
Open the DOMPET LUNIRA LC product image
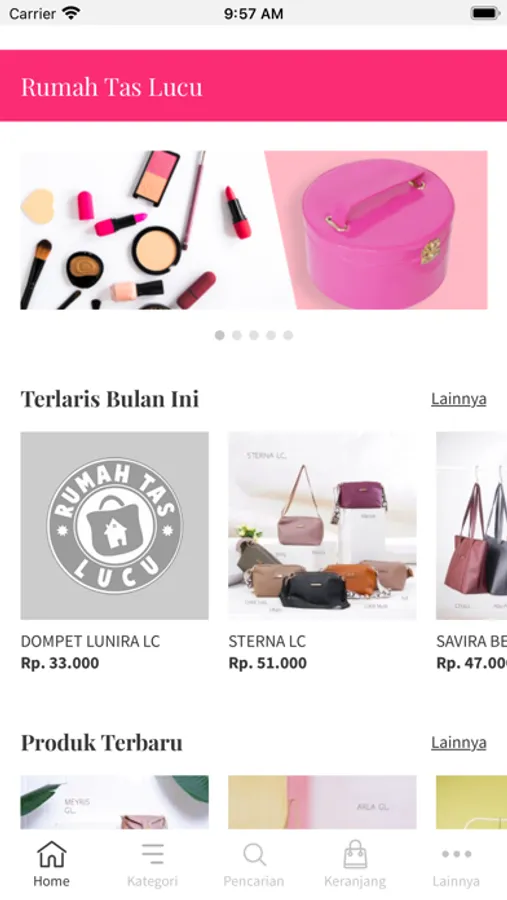point(115,526)
